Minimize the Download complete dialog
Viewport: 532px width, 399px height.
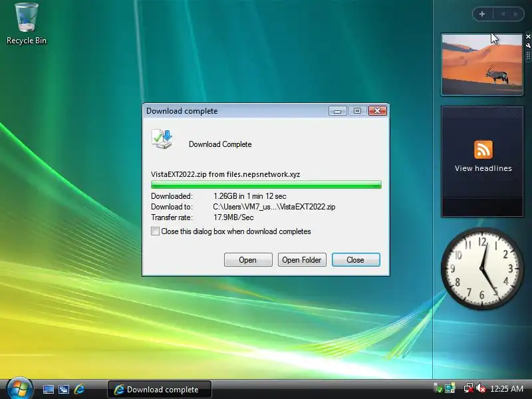click(x=338, y=111)
